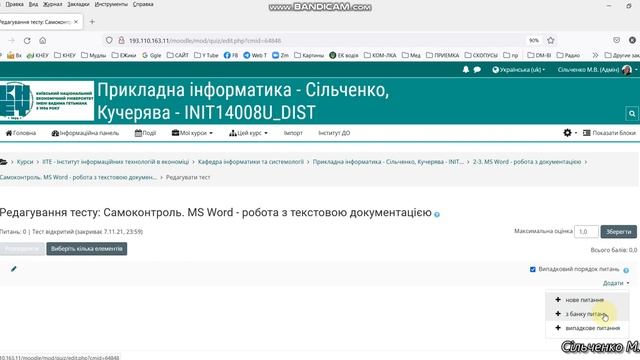This screenshot has width=640, height=360.
Task: Open Курси breadcrumb link
Action: point(25,162)
